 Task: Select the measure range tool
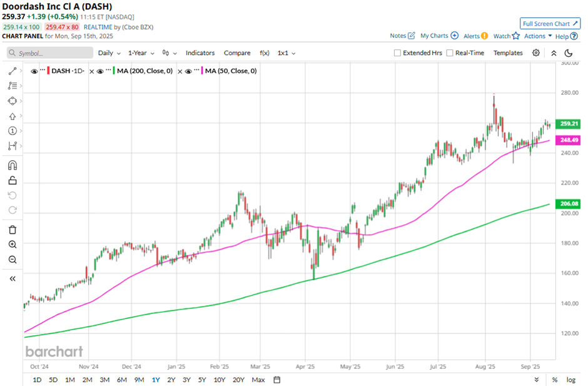pos(13,146)
